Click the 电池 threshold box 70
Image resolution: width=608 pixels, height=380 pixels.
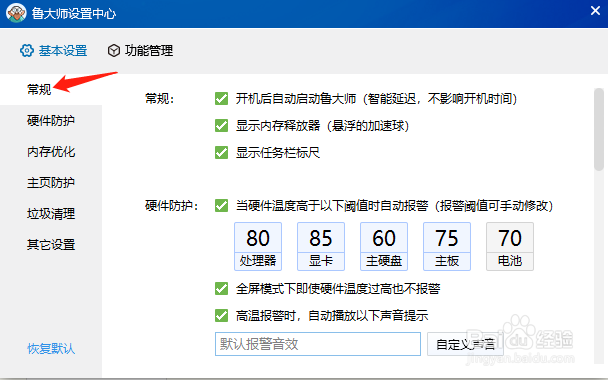510,246
